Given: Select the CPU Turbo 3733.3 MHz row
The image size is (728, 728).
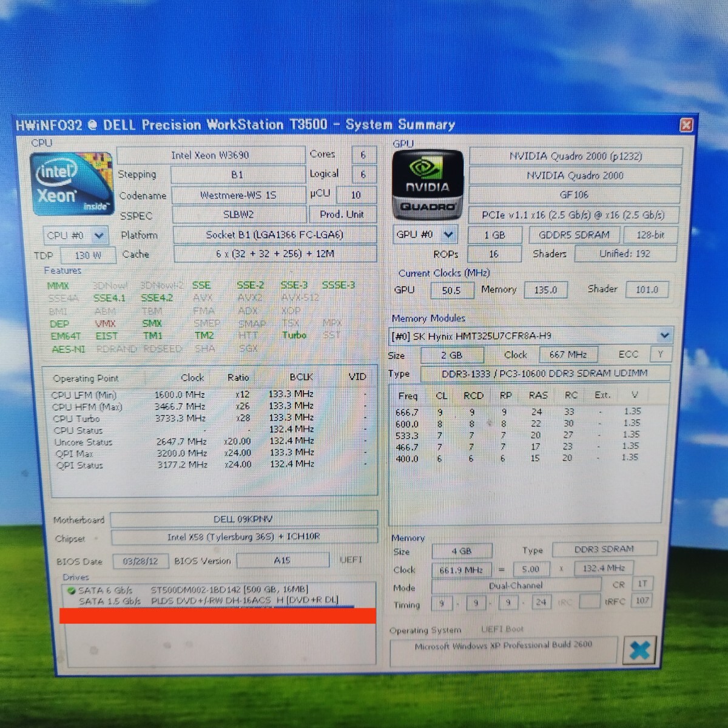Looking at the screenshot, I should pyautogui.click(x=209, y=419).
